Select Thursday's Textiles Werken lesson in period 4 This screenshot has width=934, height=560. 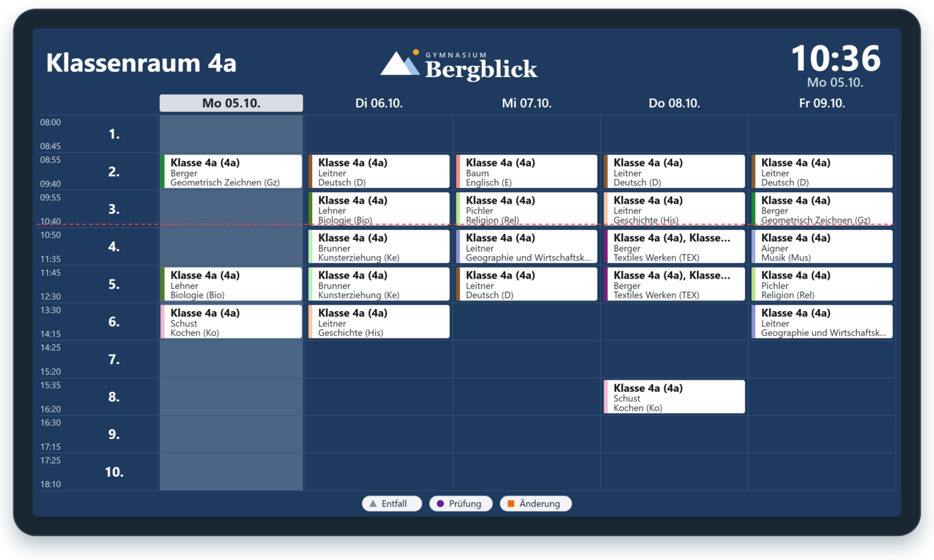coord(674,247)
